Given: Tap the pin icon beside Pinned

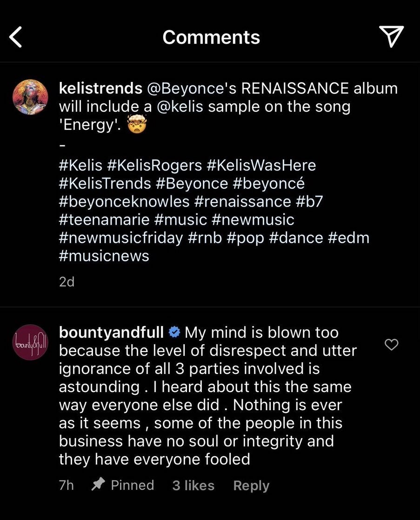Looking at the screenshot, I should [98, 485].
